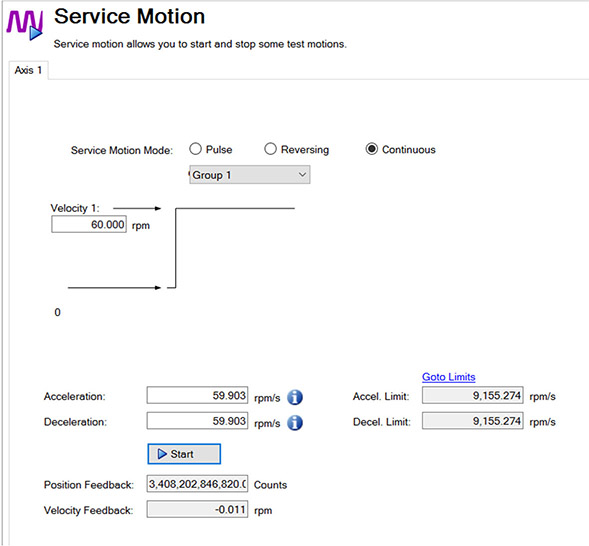Click the Decel. Limit value field

tap(473, 421)
